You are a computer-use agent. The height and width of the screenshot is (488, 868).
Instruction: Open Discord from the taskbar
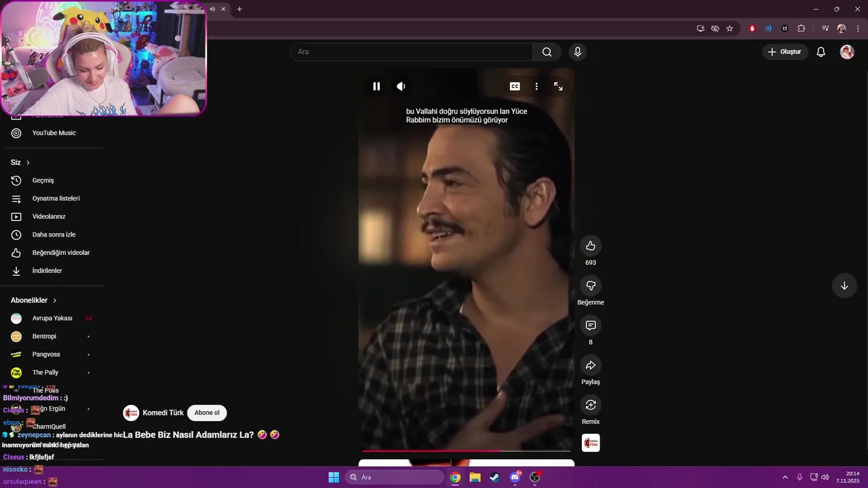point(515,477)
